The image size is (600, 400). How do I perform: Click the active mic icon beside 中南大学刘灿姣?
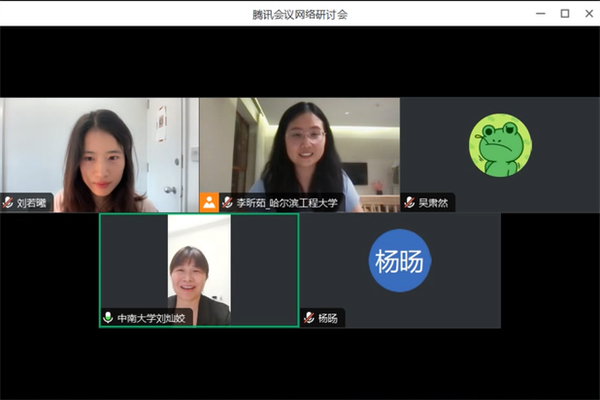click(x=108, y=318)
